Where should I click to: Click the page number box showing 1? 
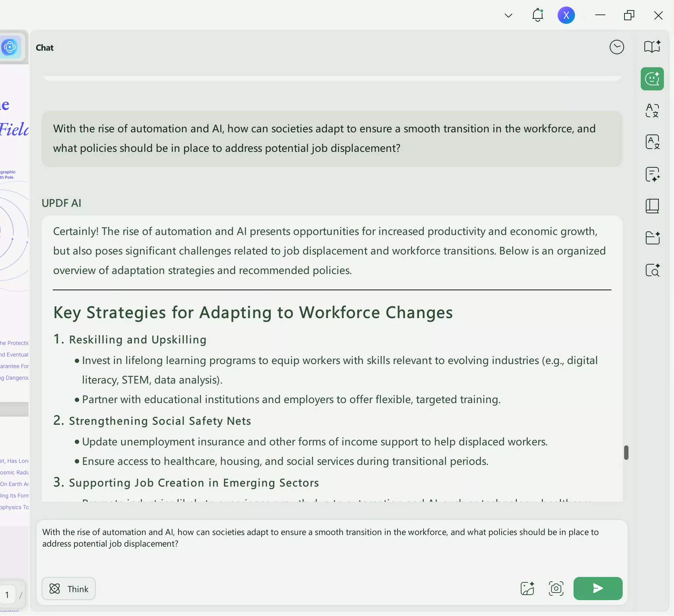[x=7, y=595]
